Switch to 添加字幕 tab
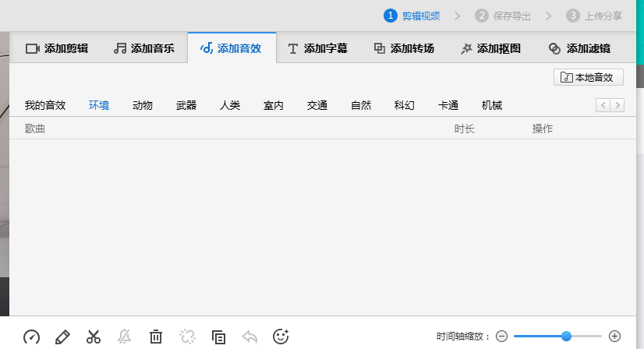Screen dimensions: 644x349 click(317, 48)
